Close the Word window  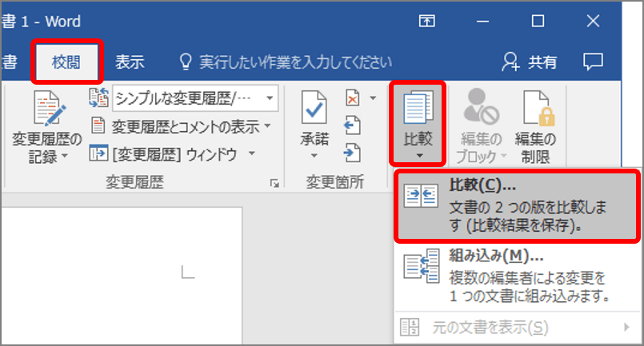tap(593, 21)
